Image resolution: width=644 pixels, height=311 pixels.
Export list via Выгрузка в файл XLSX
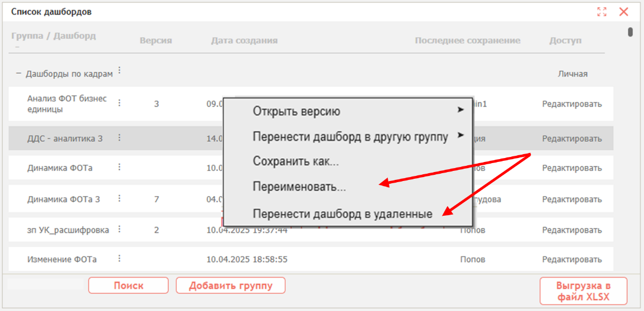[583, 291]
